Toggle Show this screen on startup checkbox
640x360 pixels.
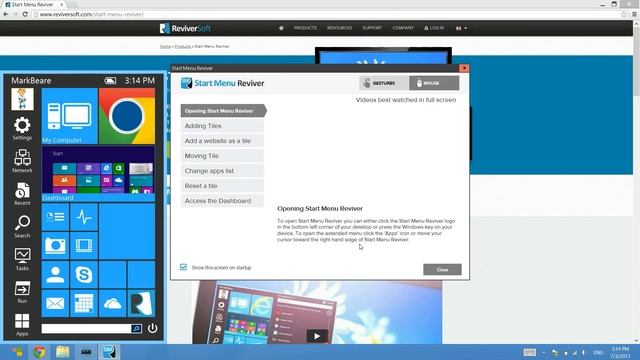tap(183, 267)
